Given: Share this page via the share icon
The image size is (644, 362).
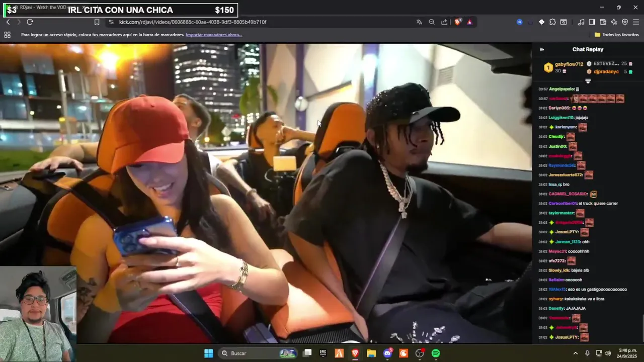Looking at the screenshot, I should 444,22.
